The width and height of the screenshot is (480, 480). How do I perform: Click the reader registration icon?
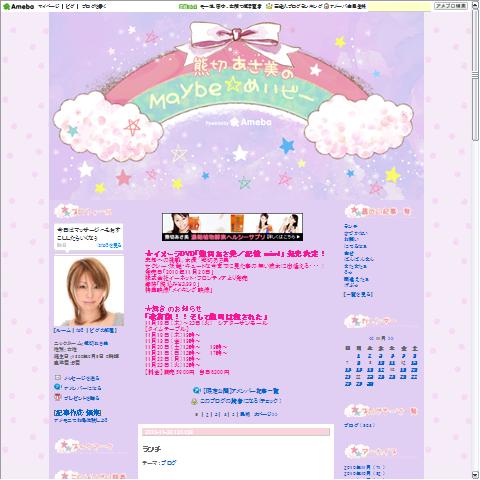[x=194, y=401]
